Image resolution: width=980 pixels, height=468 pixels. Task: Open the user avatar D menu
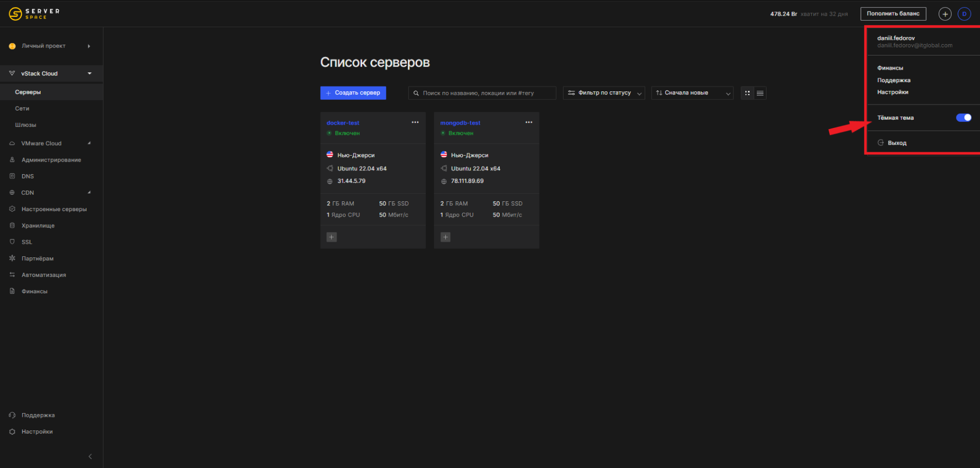[x=964, y=14]
